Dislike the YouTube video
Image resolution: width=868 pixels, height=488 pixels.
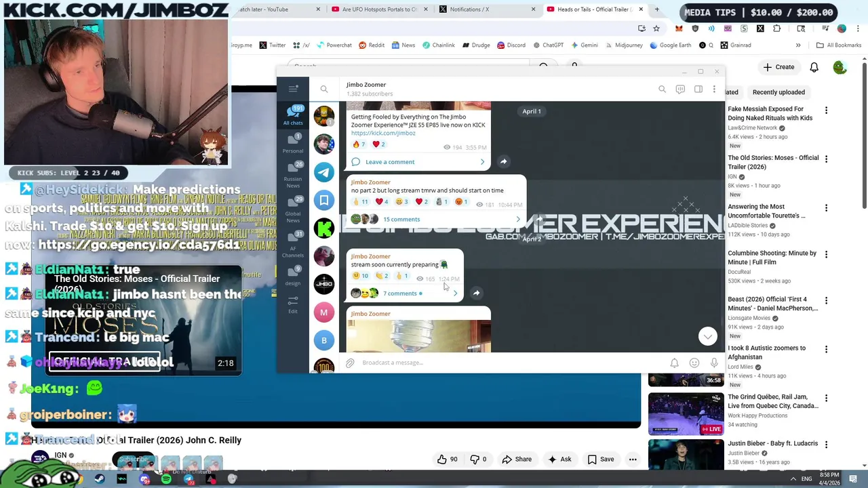[478, 460]
